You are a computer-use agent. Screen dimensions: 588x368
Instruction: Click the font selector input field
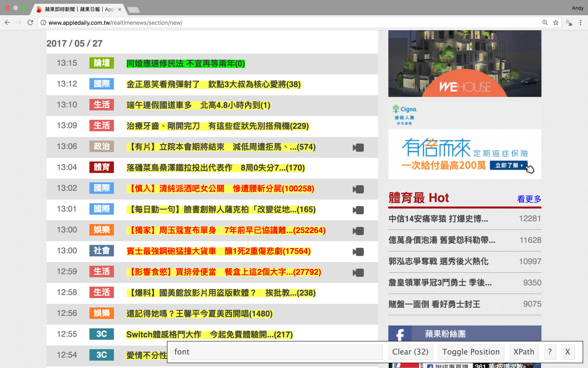click(x=276, y=352)
